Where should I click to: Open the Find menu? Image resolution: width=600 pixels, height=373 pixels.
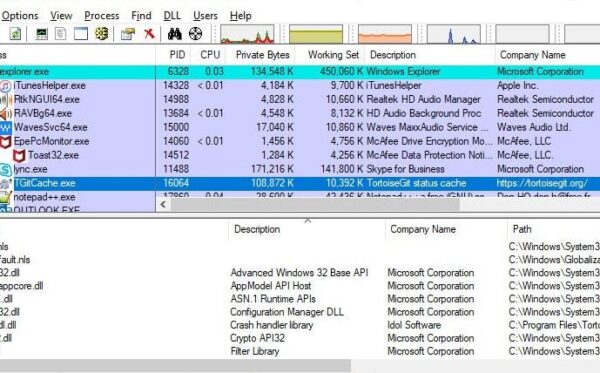click(x=141, y=16)
